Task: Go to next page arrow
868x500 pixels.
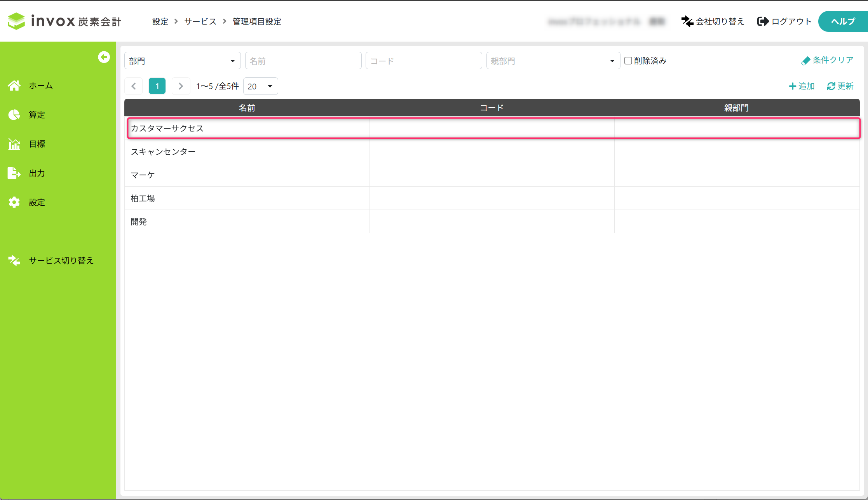Action: [181, 86]
